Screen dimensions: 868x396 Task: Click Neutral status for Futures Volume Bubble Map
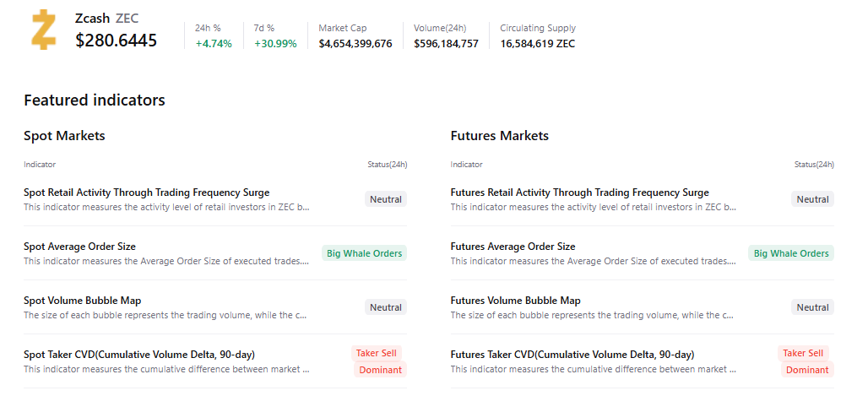tap(812, 307)
